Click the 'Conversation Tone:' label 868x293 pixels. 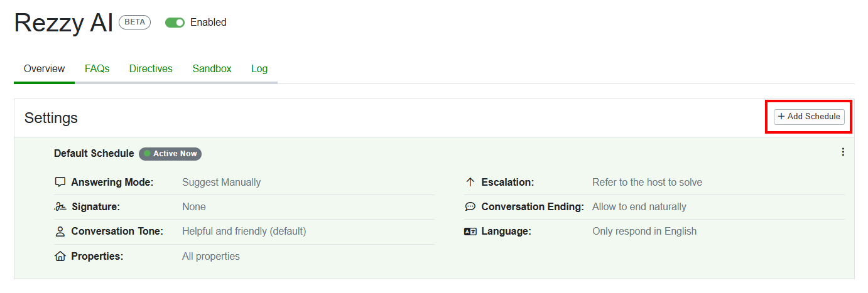(117, 232)
